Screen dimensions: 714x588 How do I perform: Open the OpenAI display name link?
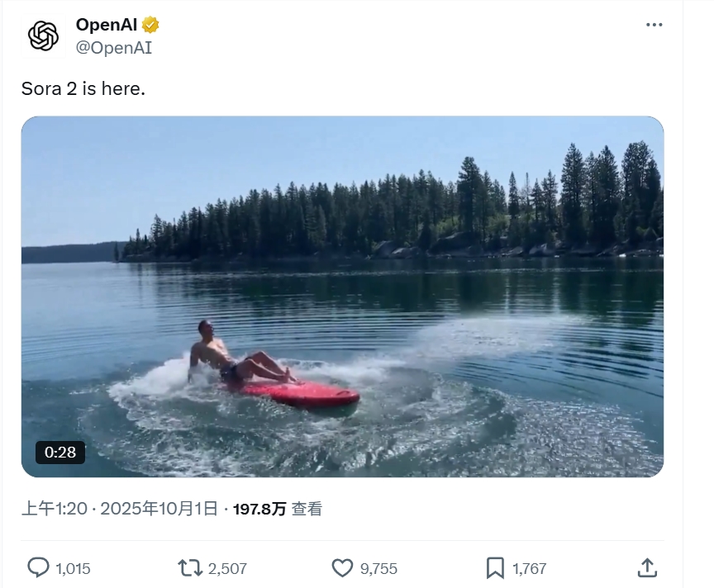(x=107, y=25)
